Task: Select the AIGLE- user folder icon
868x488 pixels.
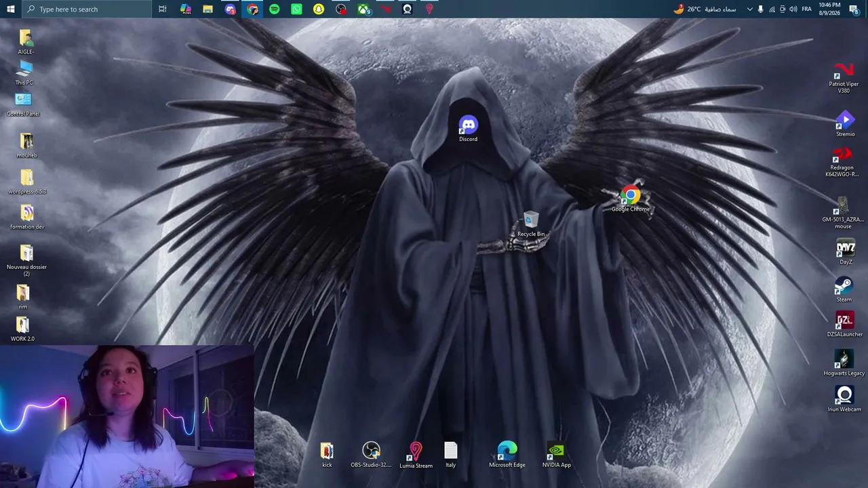Action: [x=26, y=42]
